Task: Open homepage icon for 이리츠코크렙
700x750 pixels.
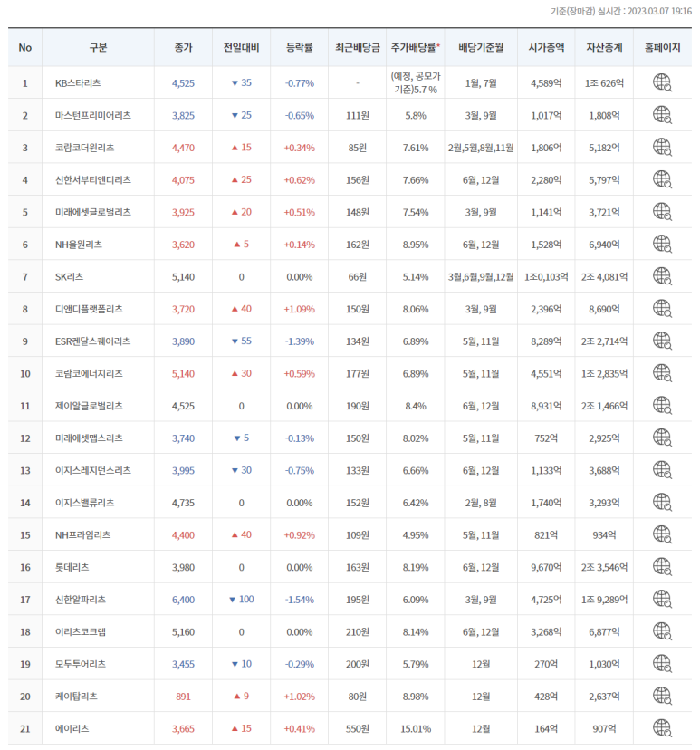Action: click(x=662, y=631)
